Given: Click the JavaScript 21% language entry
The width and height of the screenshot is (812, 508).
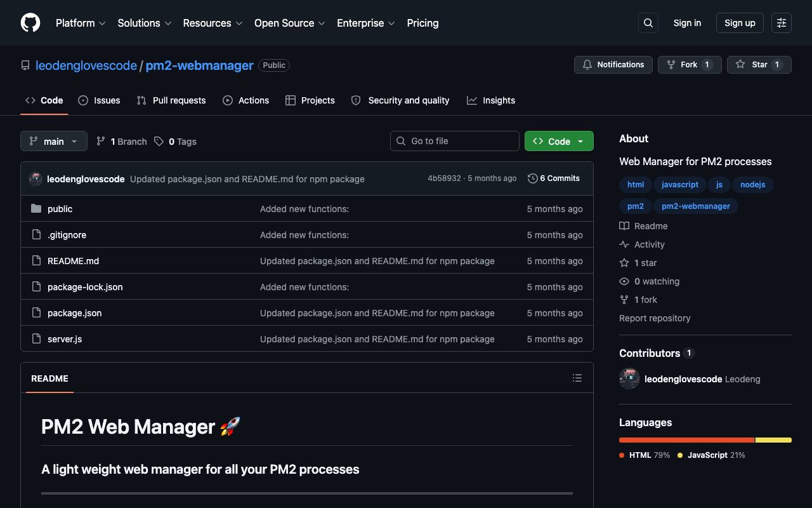Looking at the screenshot, I should (x=711, y=455).
